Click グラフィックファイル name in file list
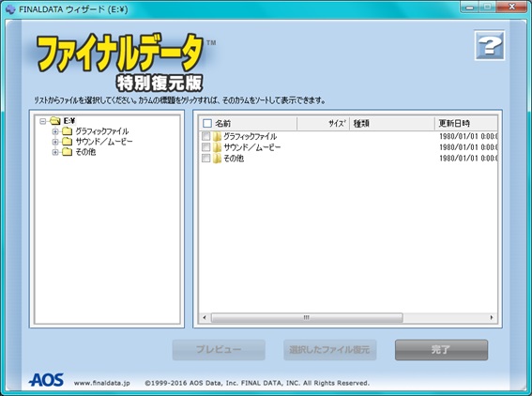532x396 pixels. click(x=251, y=136)
